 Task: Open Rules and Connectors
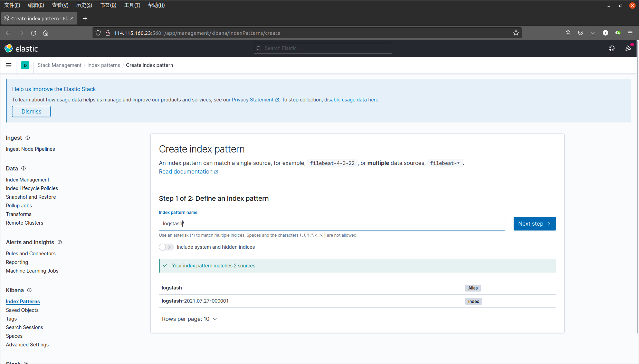point(31,254)
